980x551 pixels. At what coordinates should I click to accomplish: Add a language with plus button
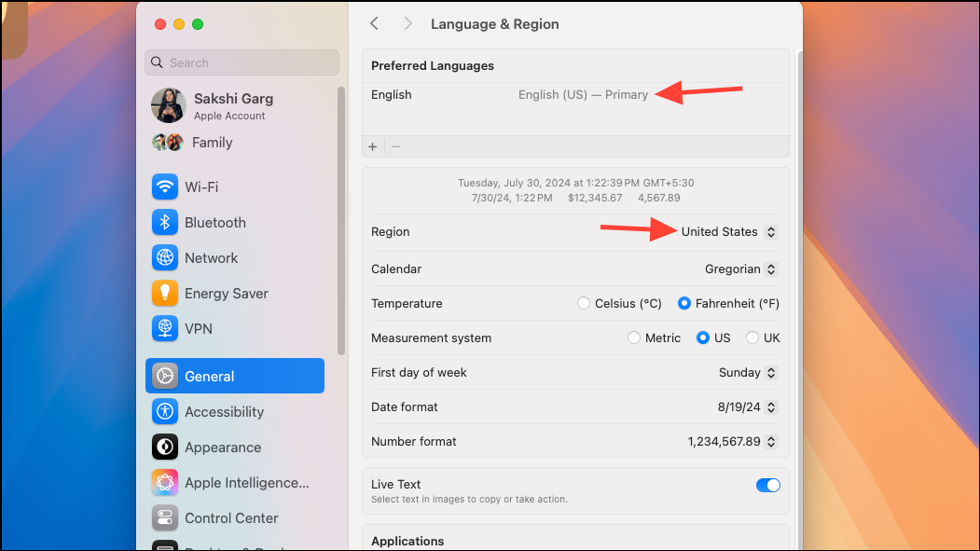point(372,146)
